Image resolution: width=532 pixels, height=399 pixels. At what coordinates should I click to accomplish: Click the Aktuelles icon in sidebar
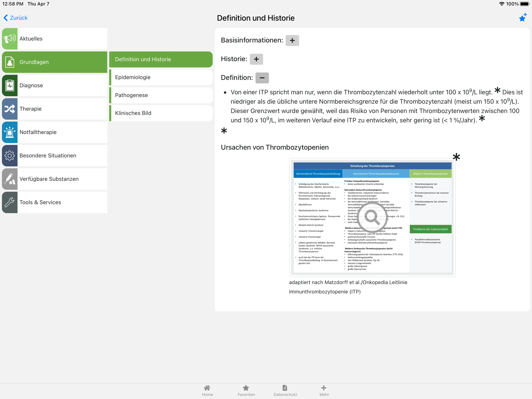pyautogui.click(x=10, y=39)
